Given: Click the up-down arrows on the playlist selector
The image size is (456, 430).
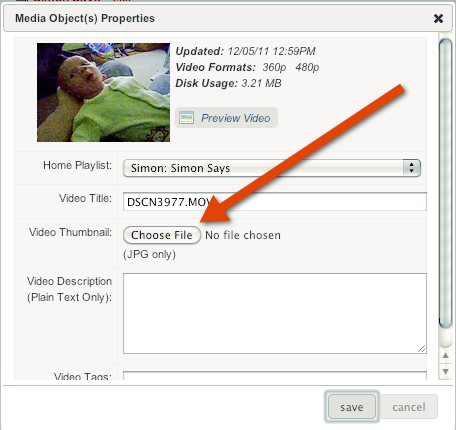Looking at the screenshot, I should [412, 168].
